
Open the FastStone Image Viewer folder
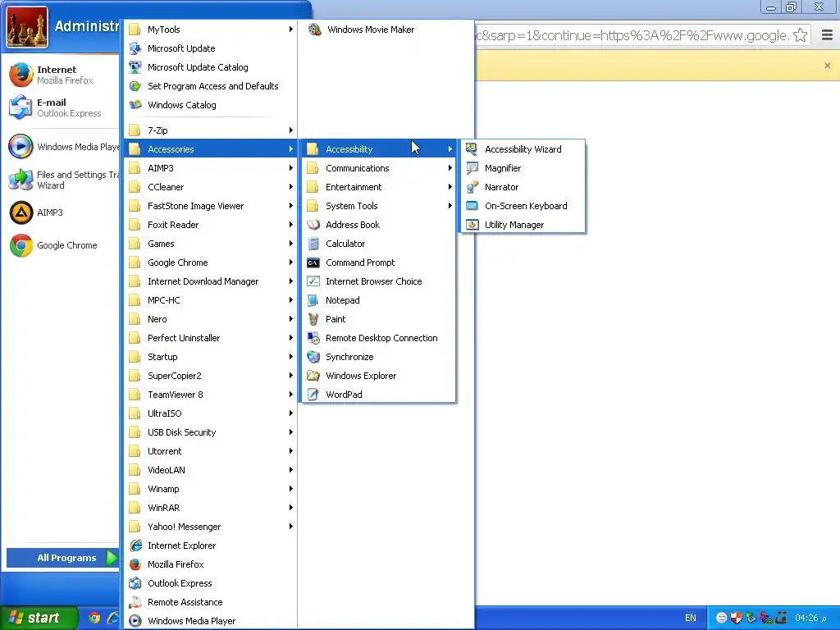point(211,206)
